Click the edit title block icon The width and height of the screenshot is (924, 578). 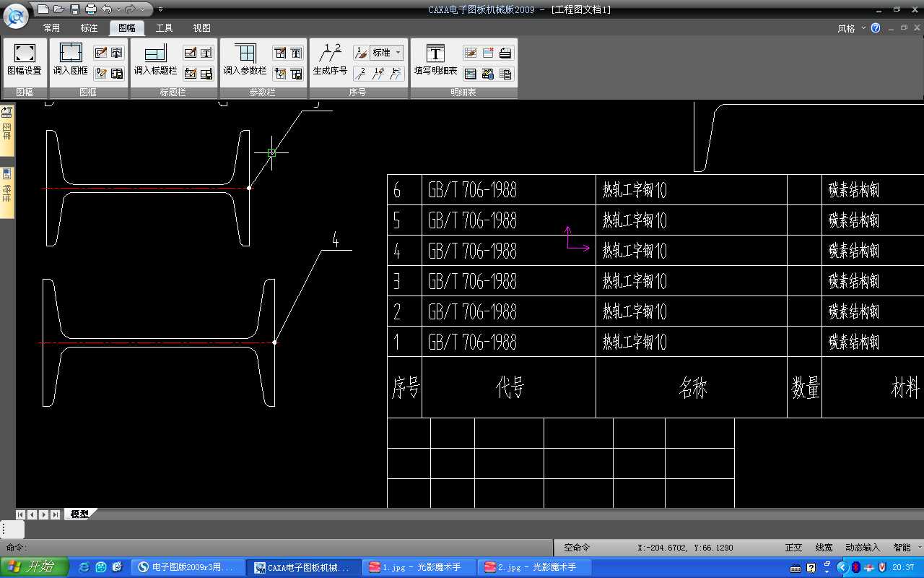coord(191,73)
